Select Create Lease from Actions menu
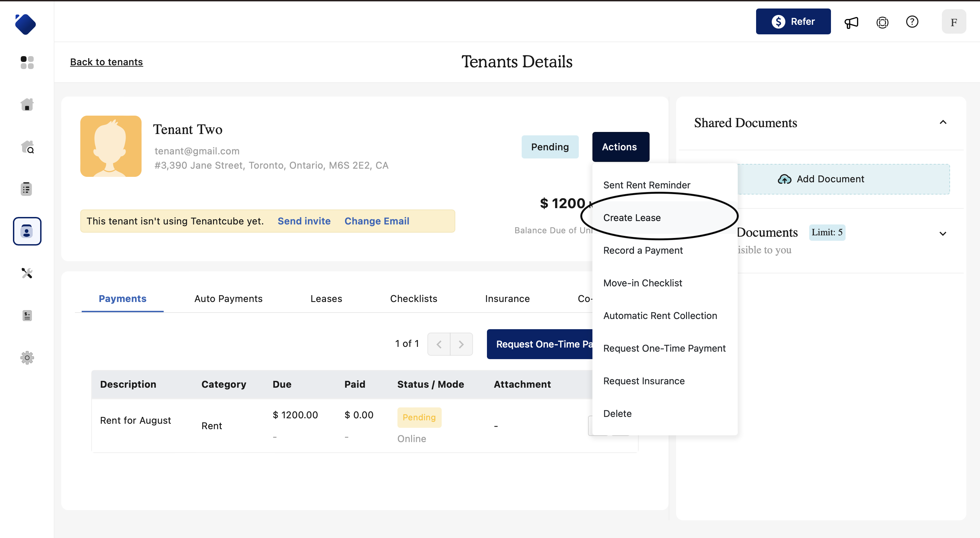The height and width of the screenshot is (538, 980). click(x=632, y=218)
